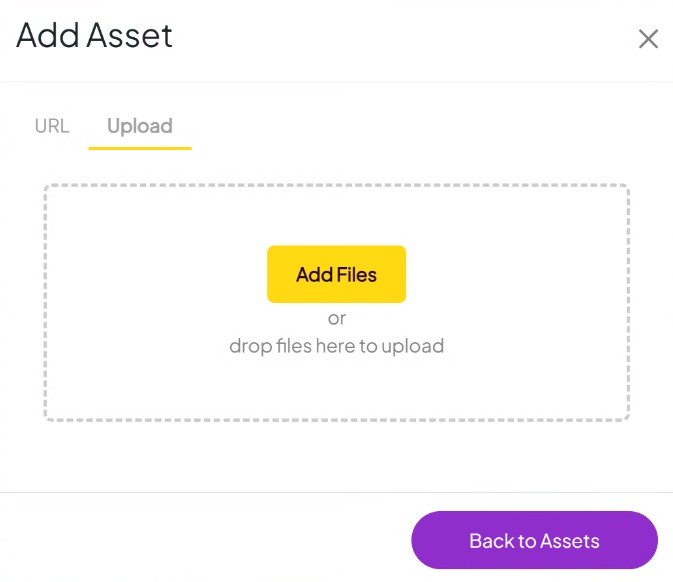
Task: Switch to the URL tab
Action: point(52,126)
